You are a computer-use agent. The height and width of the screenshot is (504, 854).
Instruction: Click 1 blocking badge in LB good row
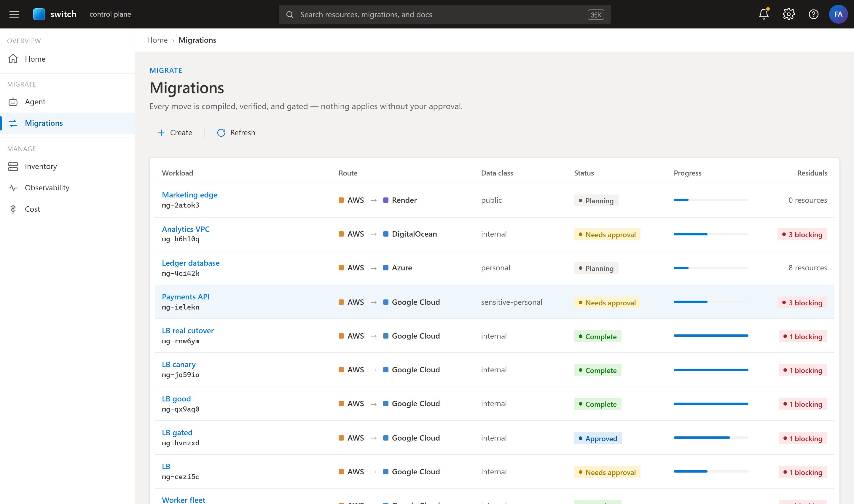[x=803, y=404]
